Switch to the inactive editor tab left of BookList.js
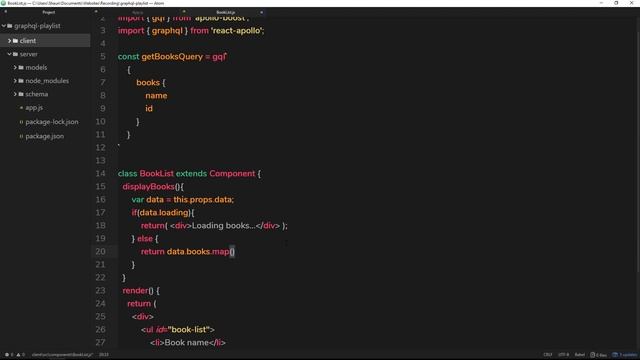 click(x=138, y=12)
